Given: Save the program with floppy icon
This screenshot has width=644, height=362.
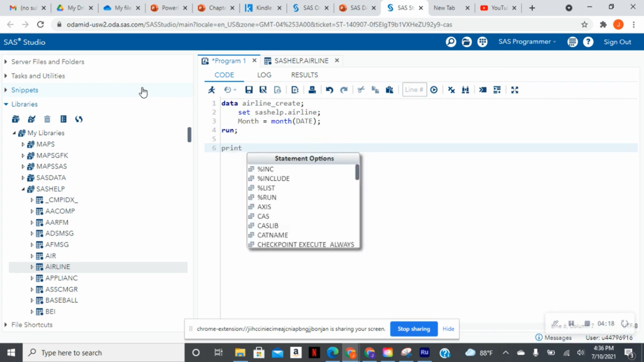Looking at the screenshot, I should point(249,89).
